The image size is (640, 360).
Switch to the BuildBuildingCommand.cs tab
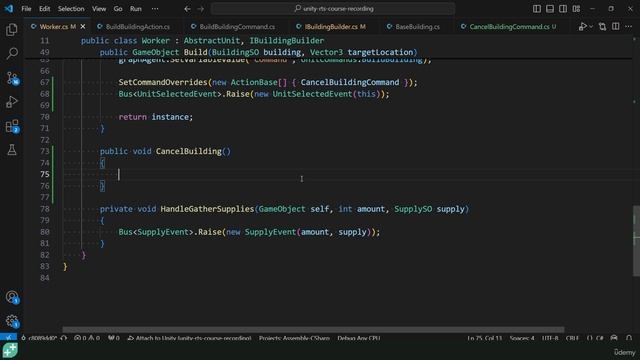(x=237, y=27)
